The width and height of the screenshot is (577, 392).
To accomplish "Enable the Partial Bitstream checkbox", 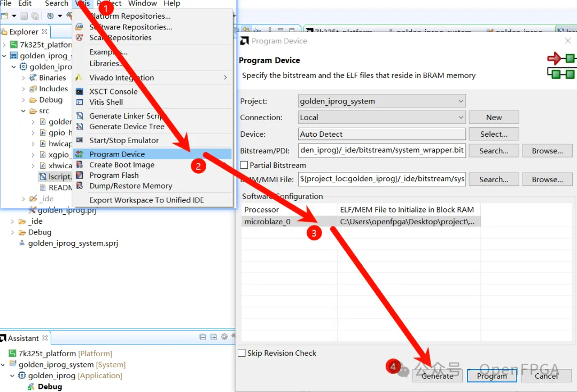I will point(245,166).
